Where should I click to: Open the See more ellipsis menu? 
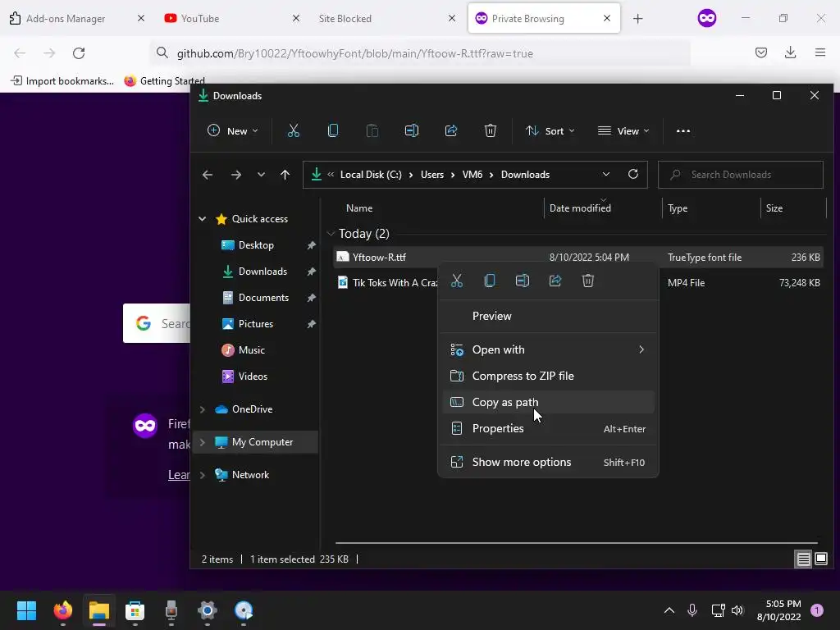[x=683, y=130]
